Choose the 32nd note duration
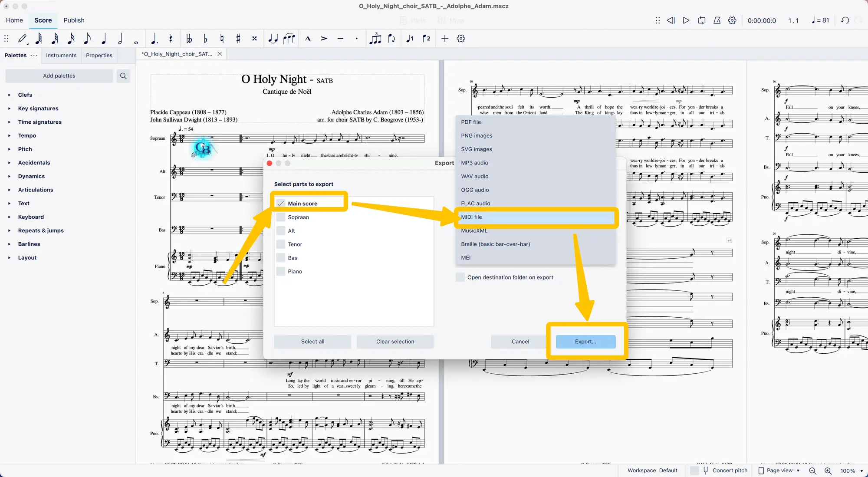This screenshot has width=868, height=477. pos(55,39)
